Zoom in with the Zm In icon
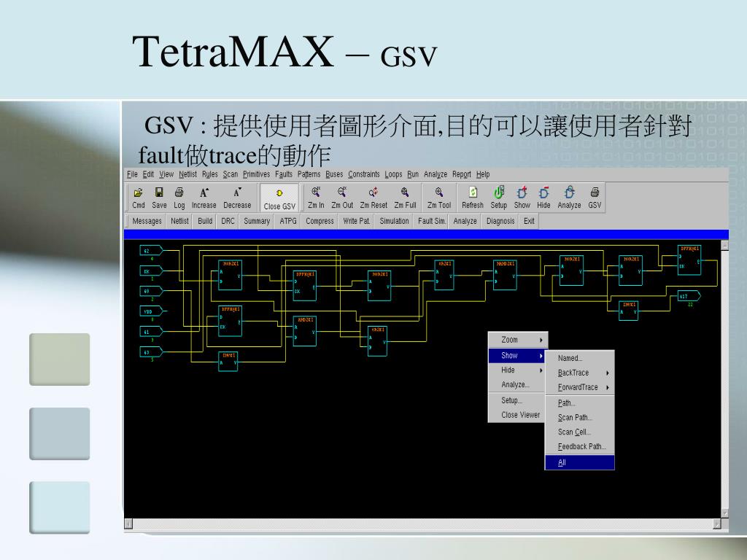 (316, 198)
